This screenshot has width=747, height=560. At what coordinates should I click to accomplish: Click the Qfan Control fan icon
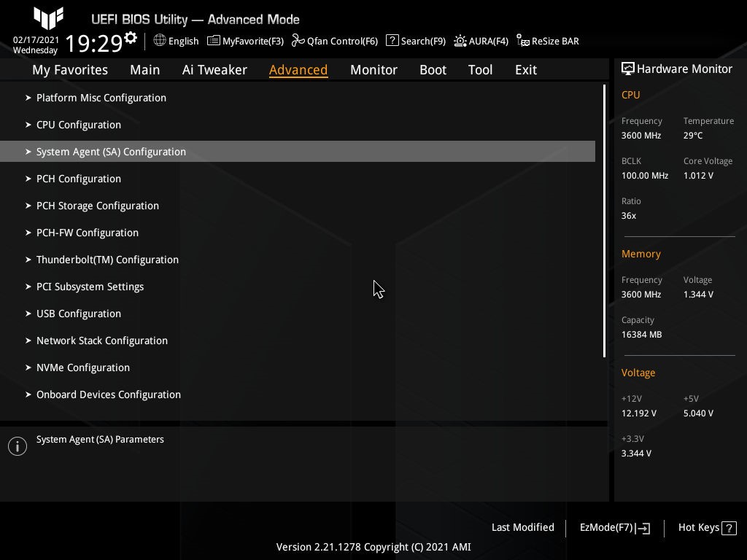298,41
